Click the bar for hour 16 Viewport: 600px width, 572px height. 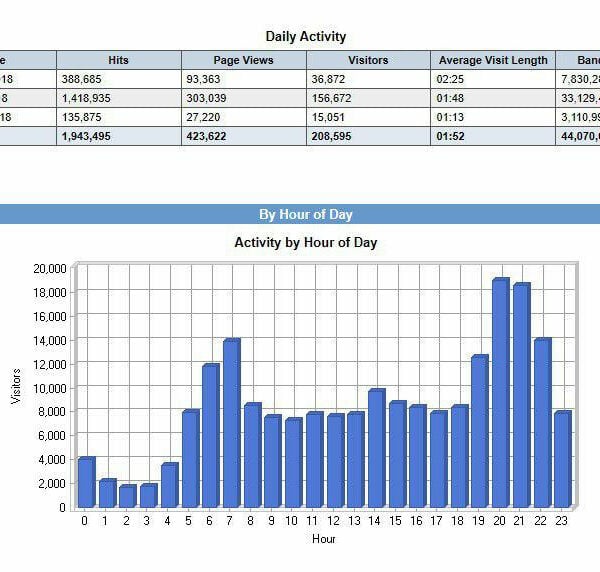[x=418, y=456]
